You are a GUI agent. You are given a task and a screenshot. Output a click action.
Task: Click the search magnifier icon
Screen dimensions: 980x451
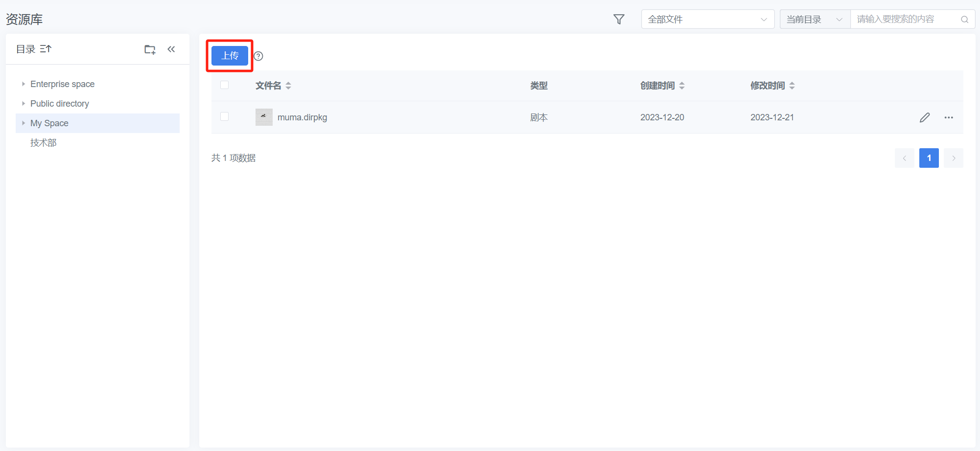coord(964,20)
